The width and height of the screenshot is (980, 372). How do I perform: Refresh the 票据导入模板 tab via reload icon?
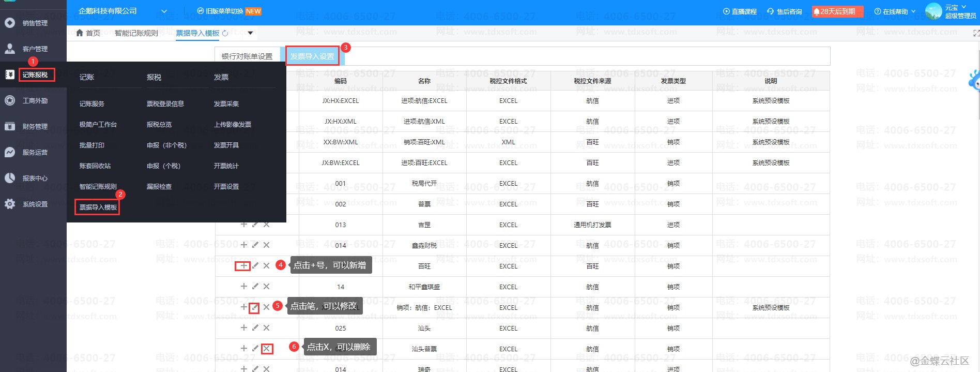tap(225, 33)
